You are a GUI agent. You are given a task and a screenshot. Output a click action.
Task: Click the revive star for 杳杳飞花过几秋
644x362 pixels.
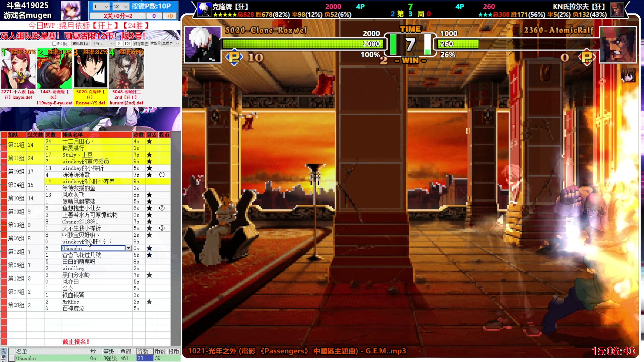pyautogui.click(x=149, y=255)
